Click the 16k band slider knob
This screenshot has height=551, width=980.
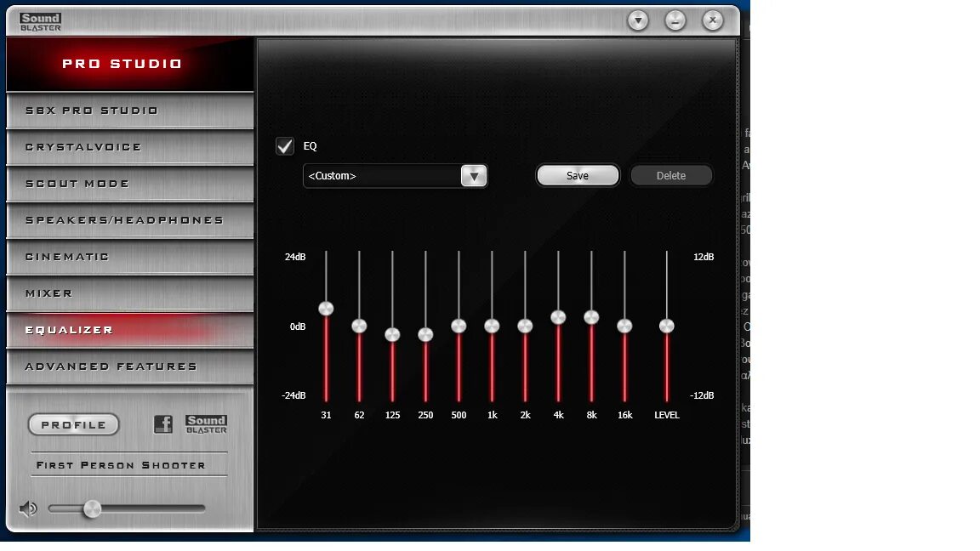[x=624, y=327]
